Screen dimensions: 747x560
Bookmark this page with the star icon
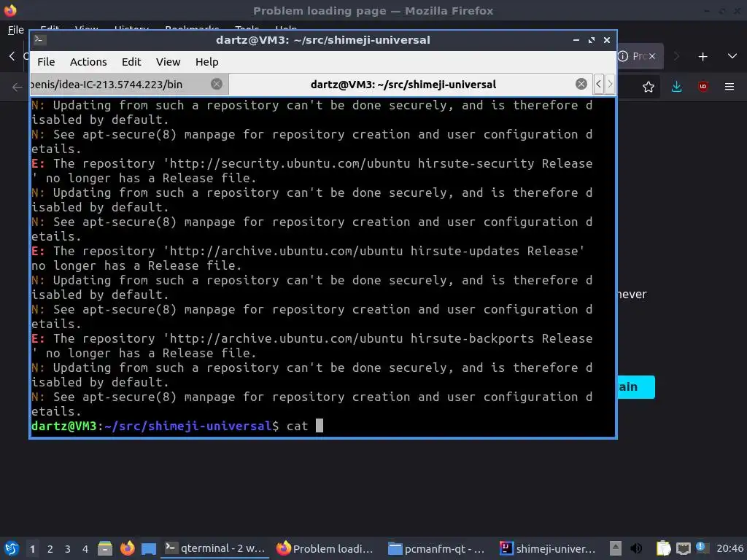[648, 87]
